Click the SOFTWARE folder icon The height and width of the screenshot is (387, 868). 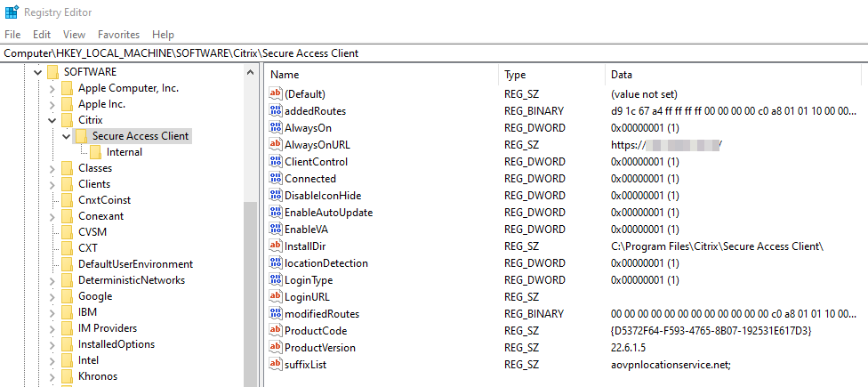pos(53,72)
